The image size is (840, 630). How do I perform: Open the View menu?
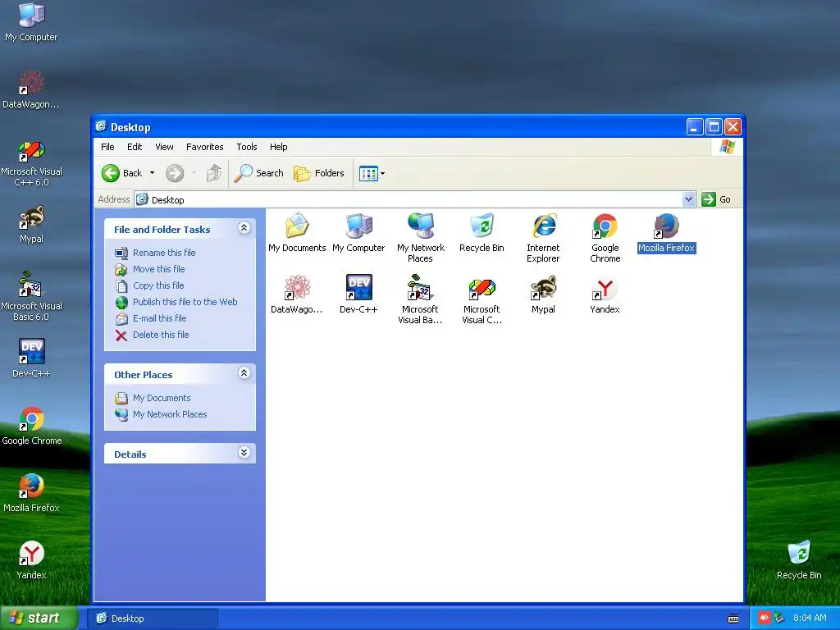(x=164, y=147)
